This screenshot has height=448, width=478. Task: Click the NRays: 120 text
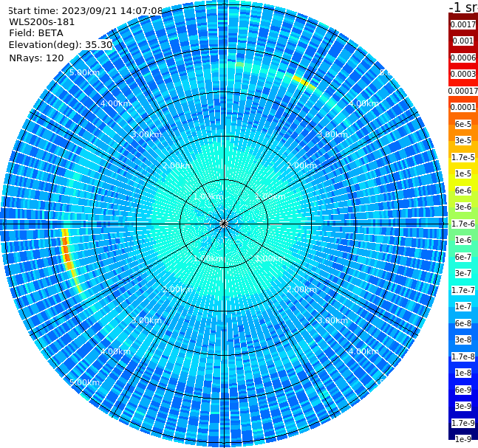(x=36, y=58)
